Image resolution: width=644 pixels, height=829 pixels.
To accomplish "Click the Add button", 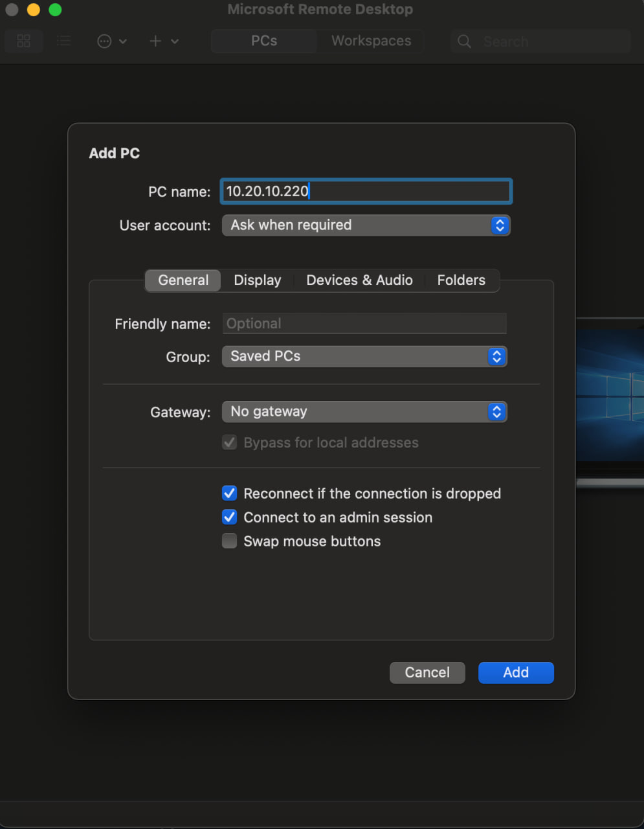I will point(516,673).
